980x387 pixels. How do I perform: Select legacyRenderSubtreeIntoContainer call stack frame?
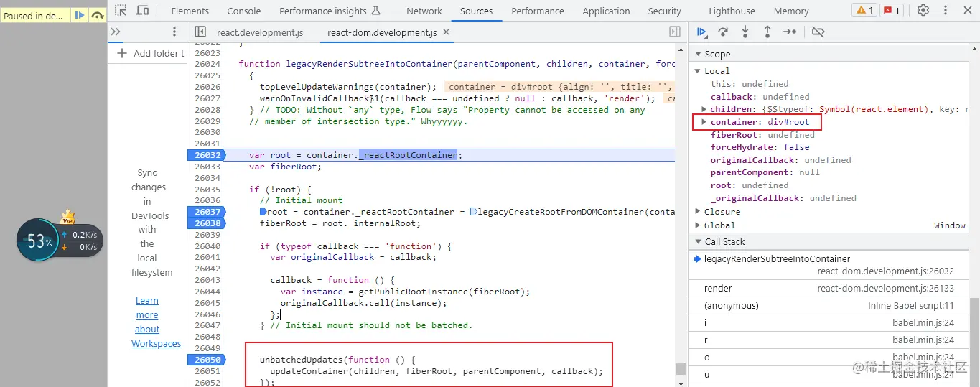pyautogui.click(x=829, y=265)
